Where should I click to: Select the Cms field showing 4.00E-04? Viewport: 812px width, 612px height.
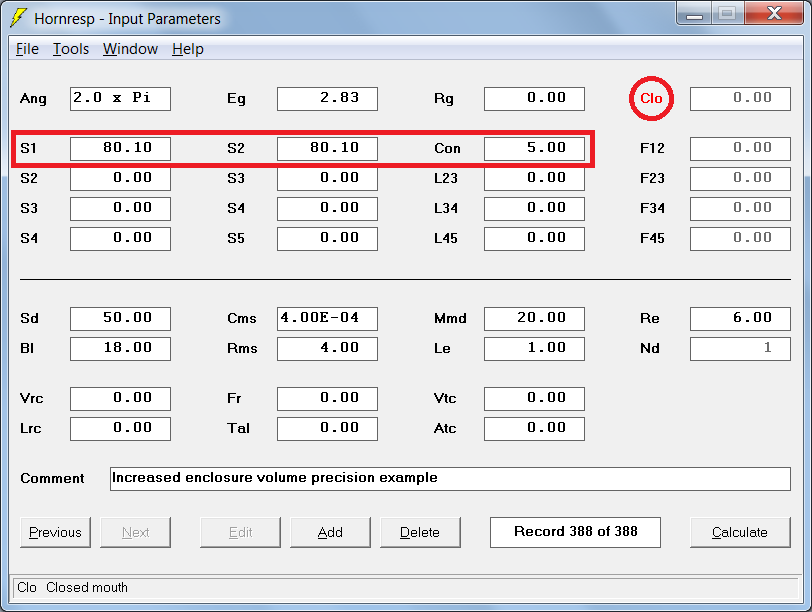click(x=327, y=318)
